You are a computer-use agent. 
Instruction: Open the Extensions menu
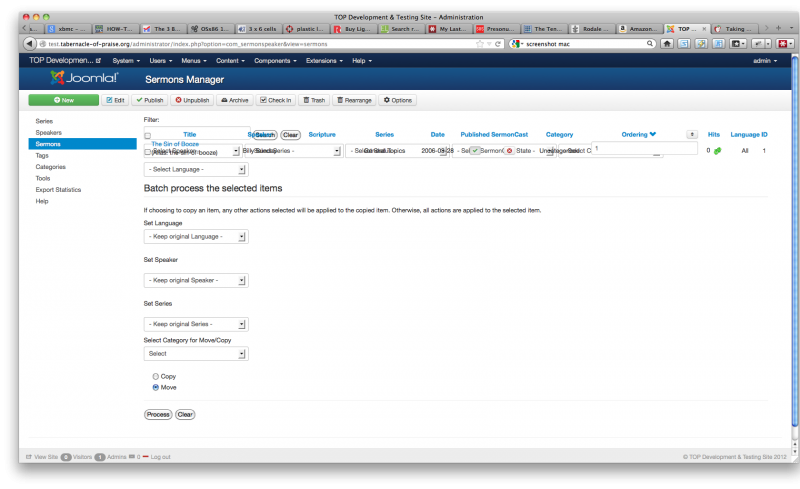[x=324, y=61]
